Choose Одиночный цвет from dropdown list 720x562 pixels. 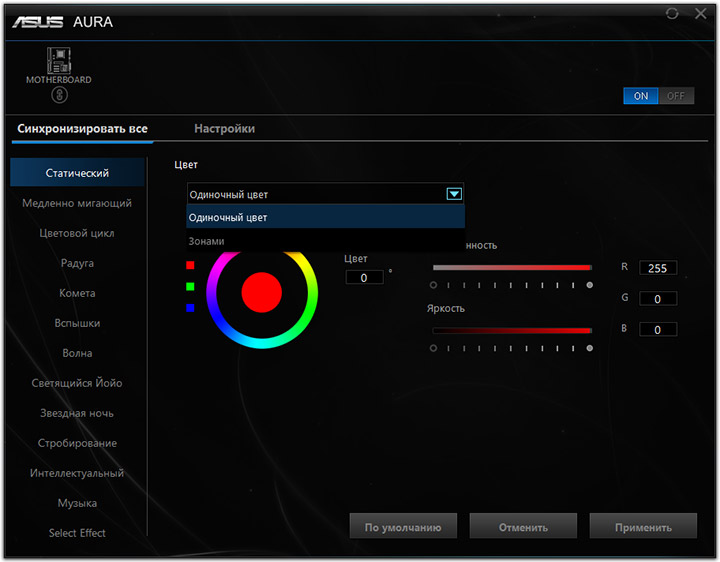326,217
